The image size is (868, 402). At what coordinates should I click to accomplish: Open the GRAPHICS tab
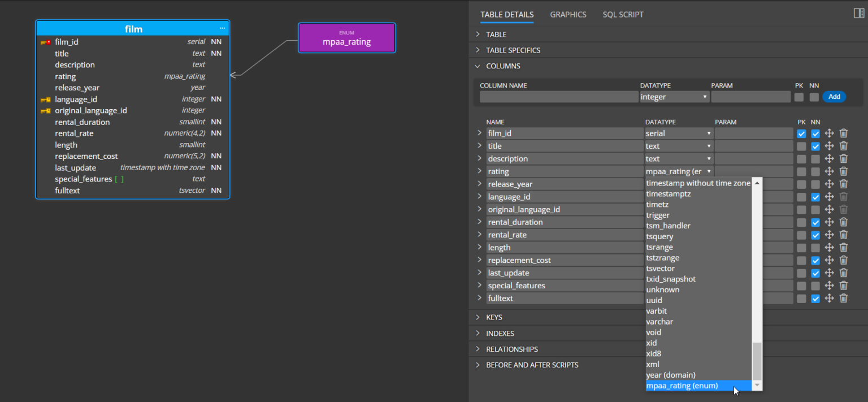coord(568,15)
